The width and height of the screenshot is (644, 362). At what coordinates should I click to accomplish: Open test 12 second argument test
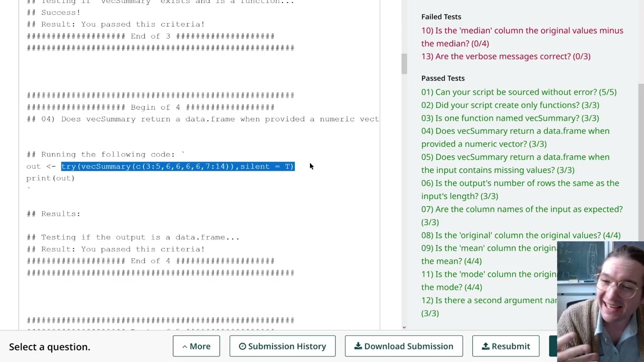click(x=489, y=307)
